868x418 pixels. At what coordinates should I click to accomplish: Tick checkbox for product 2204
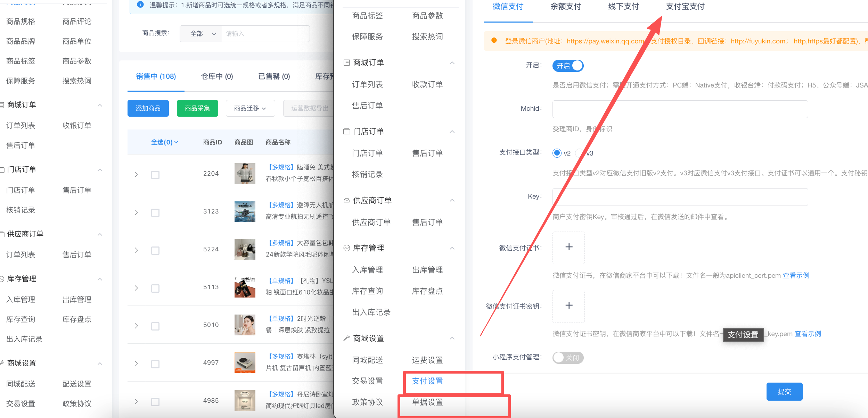point(155,175)
